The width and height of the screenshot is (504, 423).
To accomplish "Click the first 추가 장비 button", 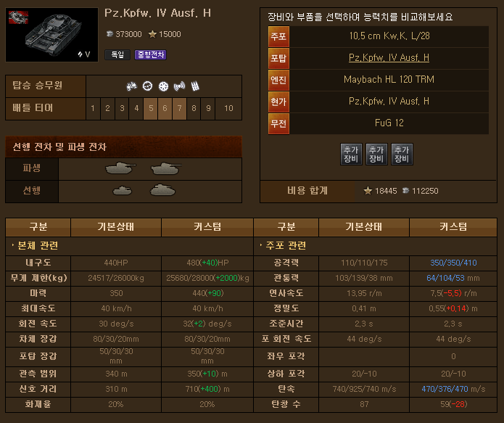I will (351, 154).
